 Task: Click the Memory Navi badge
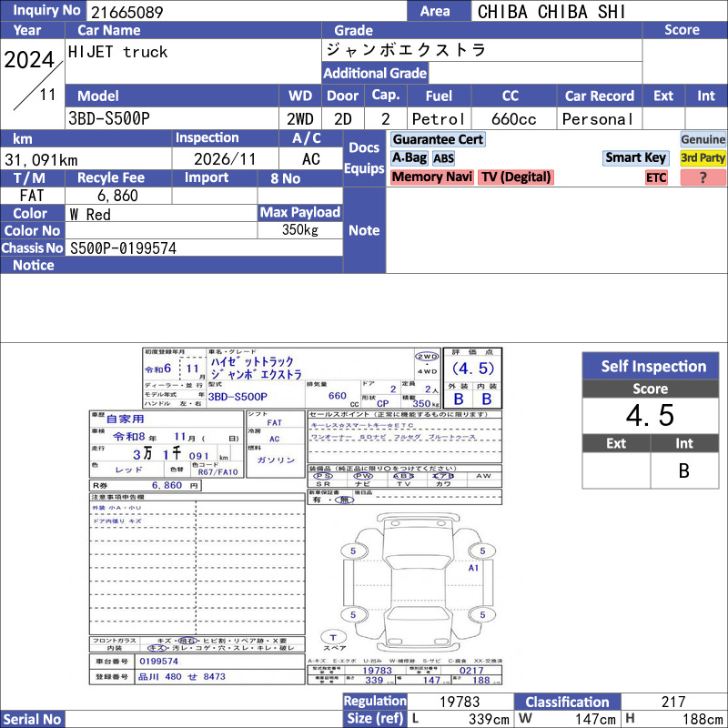click(x=431, y=177)
